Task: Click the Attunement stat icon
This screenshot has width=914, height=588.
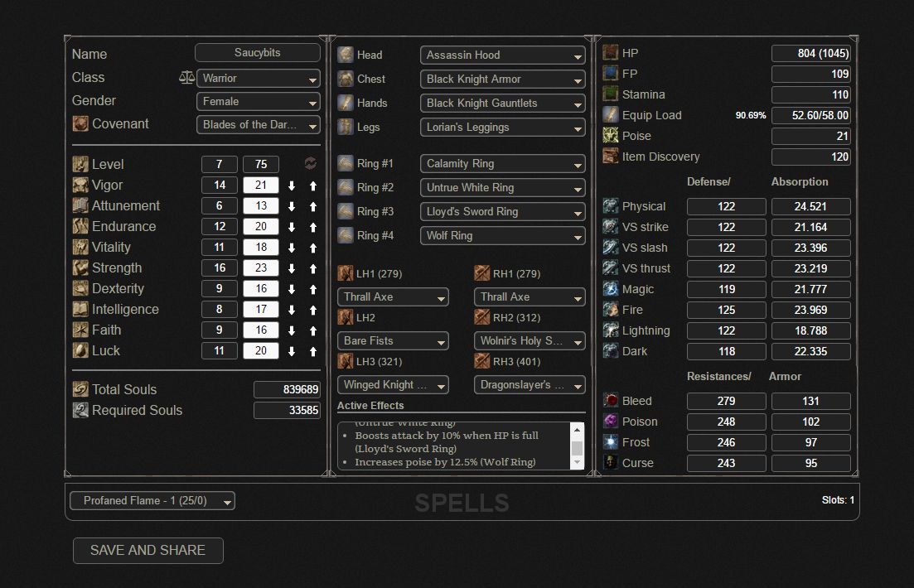Action: click(x=80, y=205)
